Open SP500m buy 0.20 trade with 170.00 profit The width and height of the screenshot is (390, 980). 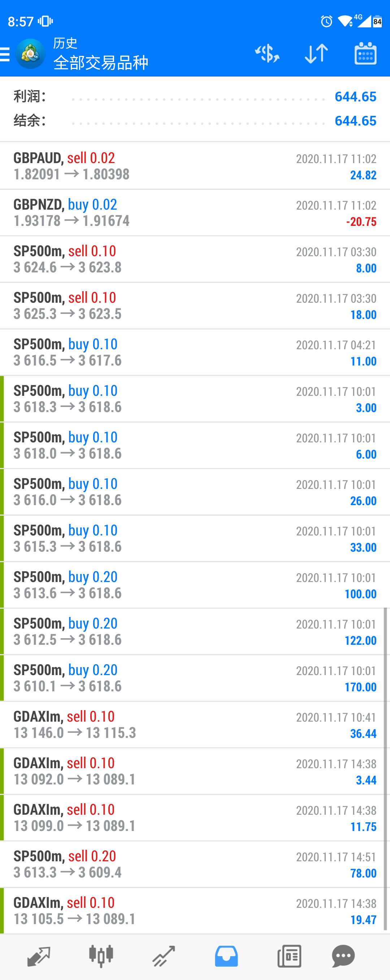point(195,678)
